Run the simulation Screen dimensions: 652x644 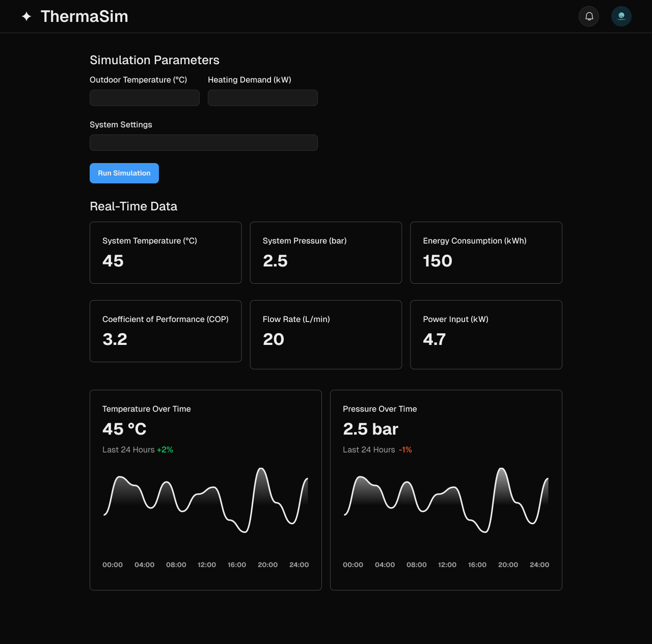124,173
